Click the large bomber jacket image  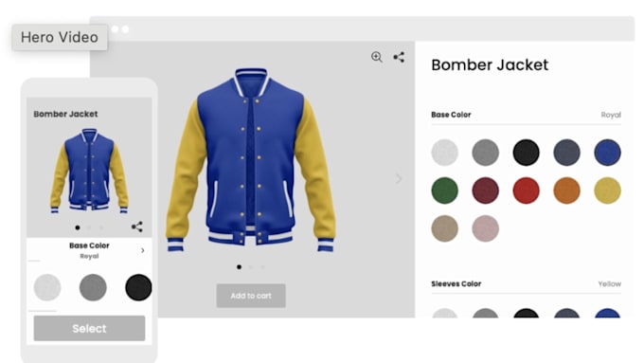point(251,159)
